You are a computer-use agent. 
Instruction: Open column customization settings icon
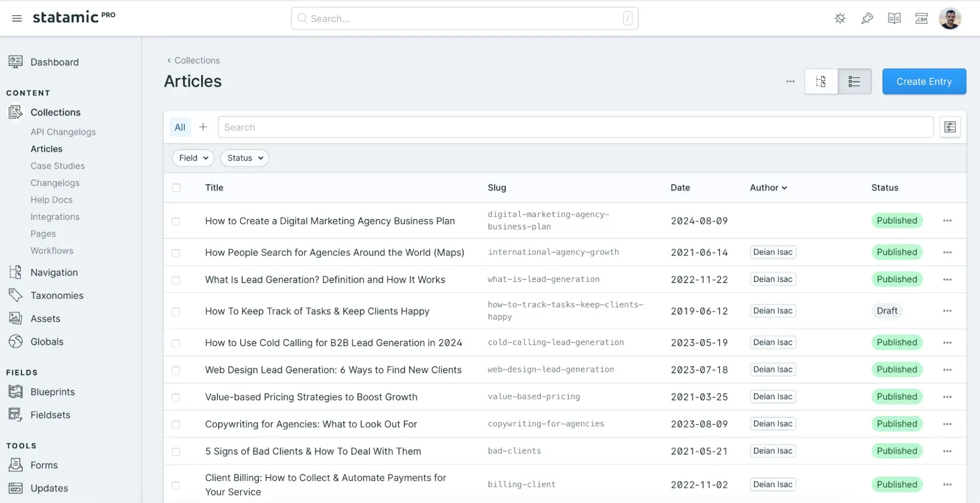tap(950, 127)
